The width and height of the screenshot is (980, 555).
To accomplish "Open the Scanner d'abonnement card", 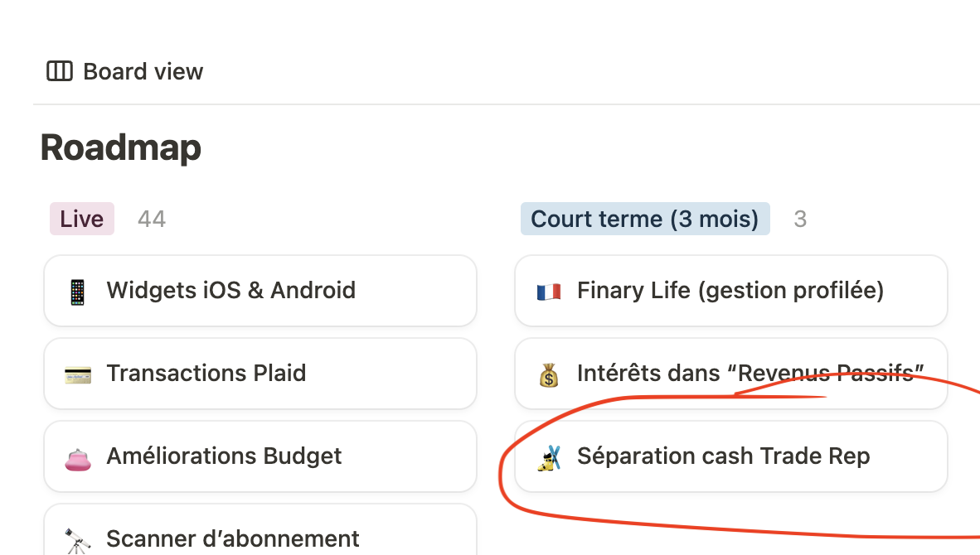I will [232, 539].
